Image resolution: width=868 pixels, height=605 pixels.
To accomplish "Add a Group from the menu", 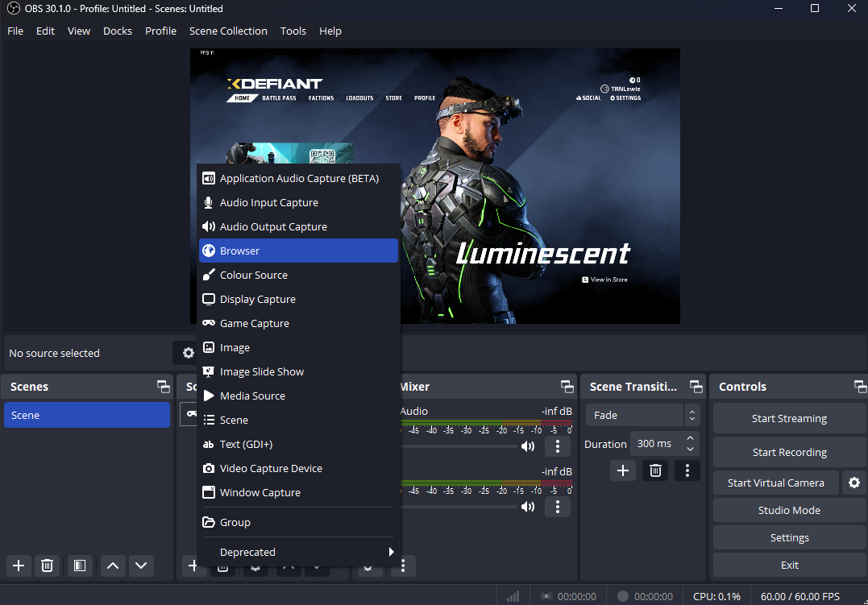I will [x=298, y=523].
